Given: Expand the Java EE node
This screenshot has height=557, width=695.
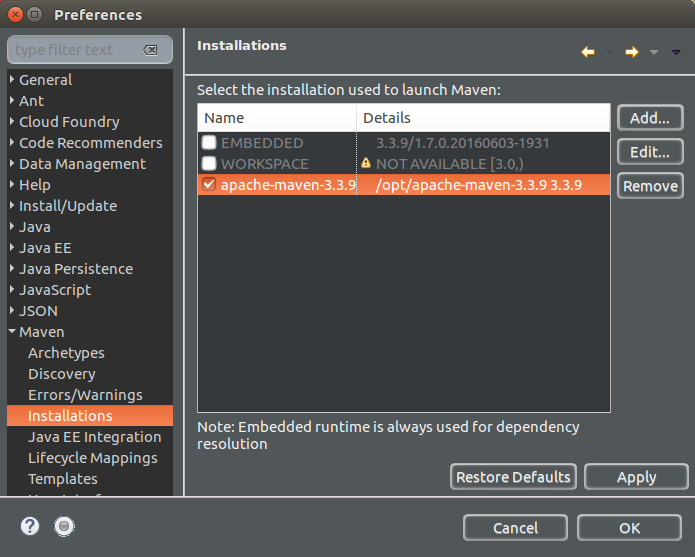Looking at the screenshot, I should pos(12,247).
